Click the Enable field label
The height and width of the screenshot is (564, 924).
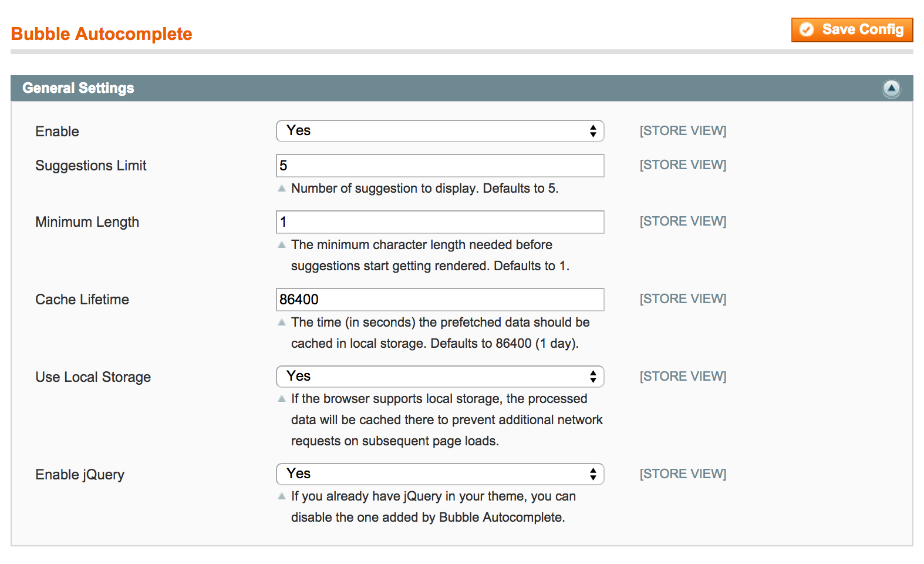coord(57,132)
